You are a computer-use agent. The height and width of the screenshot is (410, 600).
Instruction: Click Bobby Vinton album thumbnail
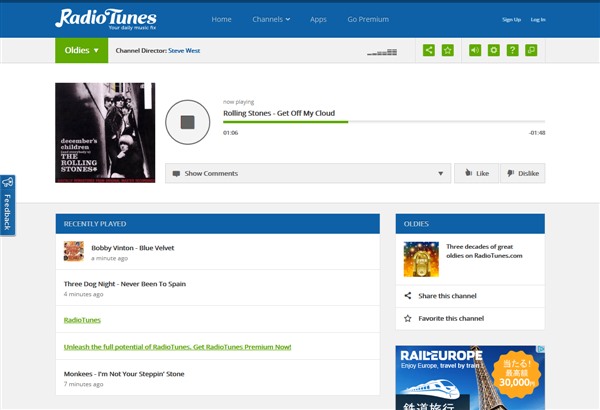click(x=74, y=251)
